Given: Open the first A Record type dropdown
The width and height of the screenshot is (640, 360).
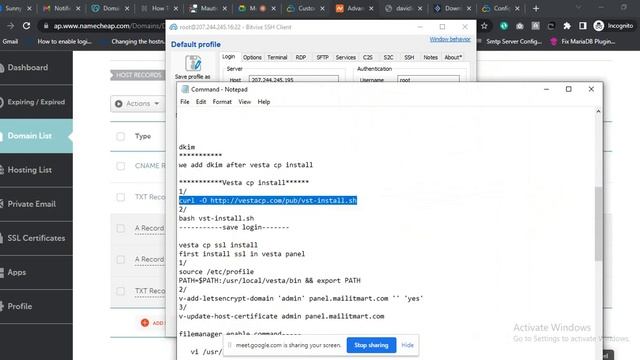Looking at the screenshot, I should point(149,228).
